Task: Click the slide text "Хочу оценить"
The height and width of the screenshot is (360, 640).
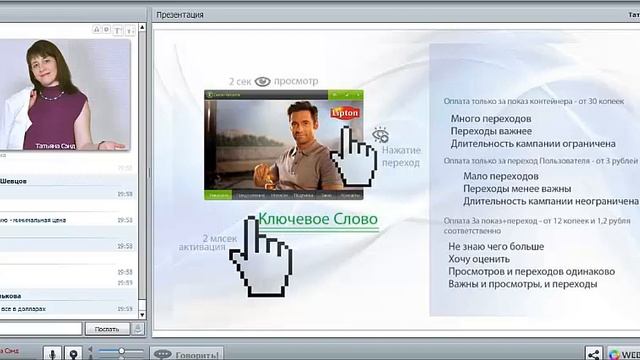Action: click(479, 259)
